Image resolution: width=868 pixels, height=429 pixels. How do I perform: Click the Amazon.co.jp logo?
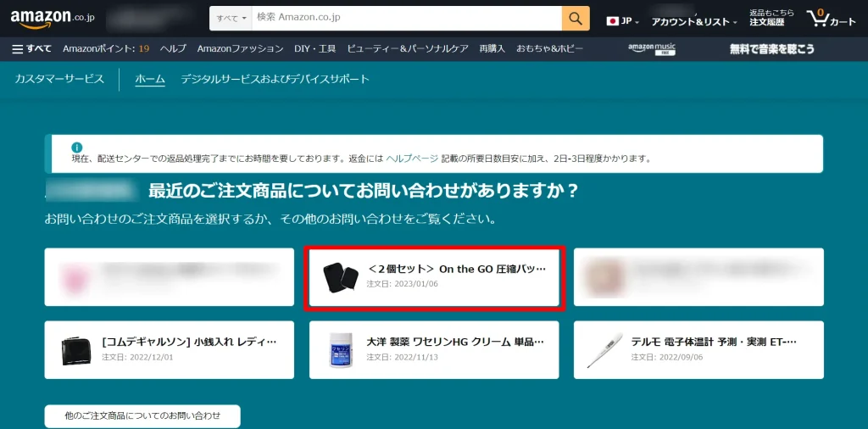(53, 19)
